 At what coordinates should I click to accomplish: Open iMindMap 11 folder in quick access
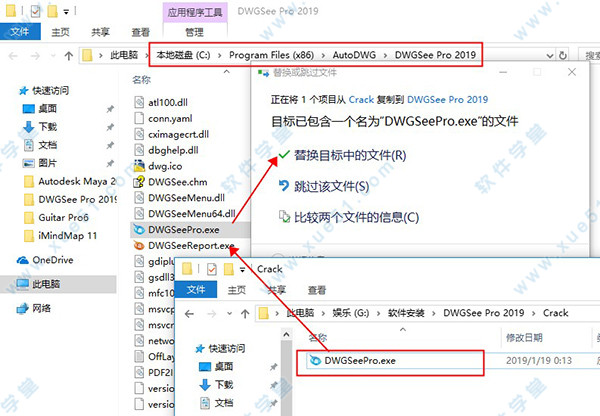click(67, 236)
